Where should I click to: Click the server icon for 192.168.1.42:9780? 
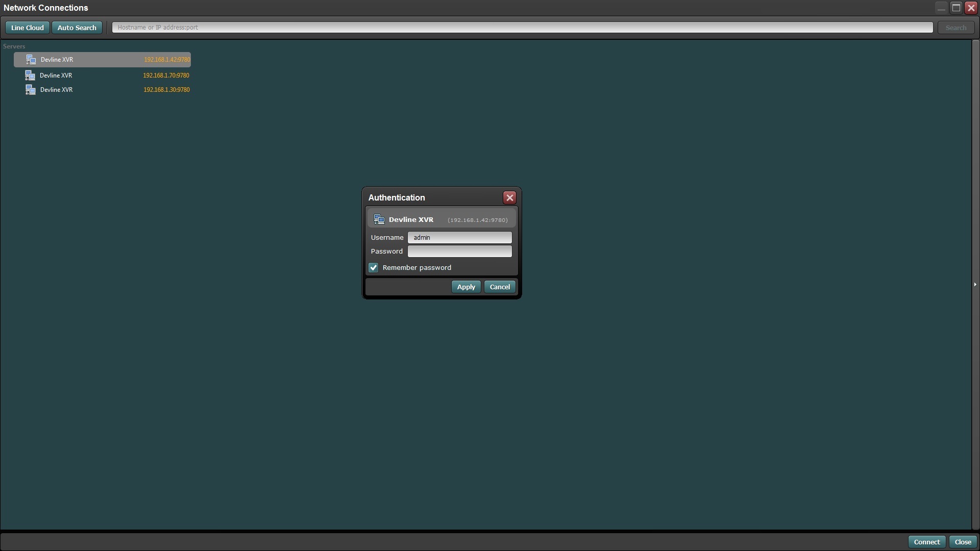(31, 60)
